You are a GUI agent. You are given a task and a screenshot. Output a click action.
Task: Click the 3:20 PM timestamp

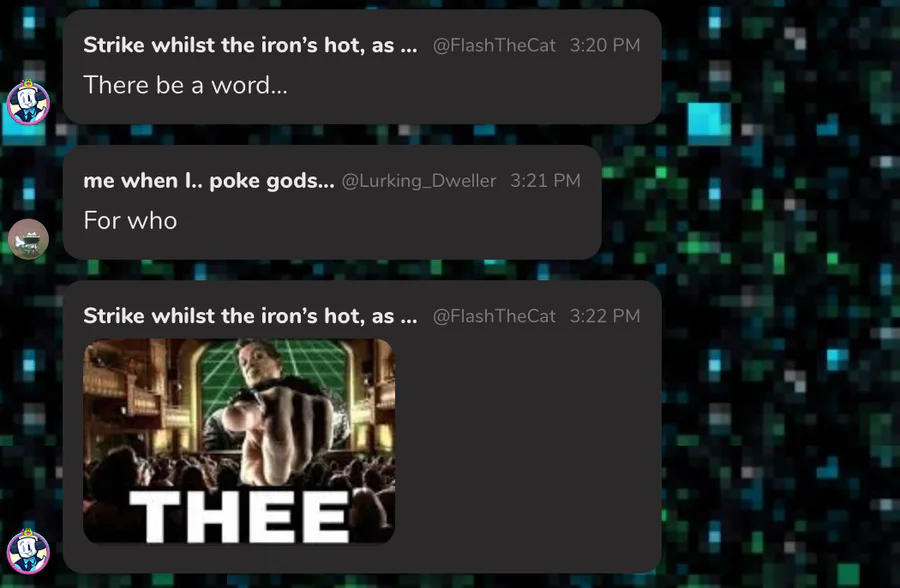604,45
